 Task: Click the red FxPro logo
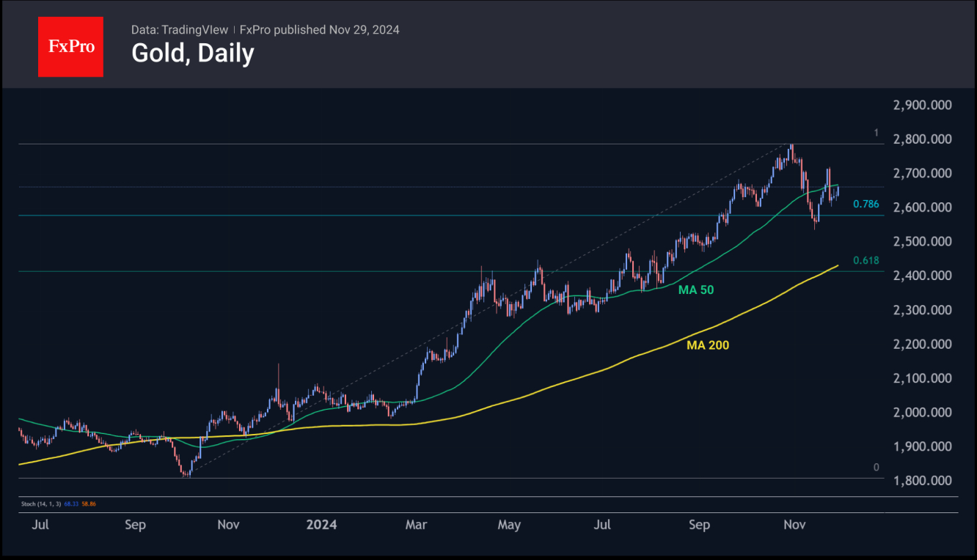(x=70, y=47)
